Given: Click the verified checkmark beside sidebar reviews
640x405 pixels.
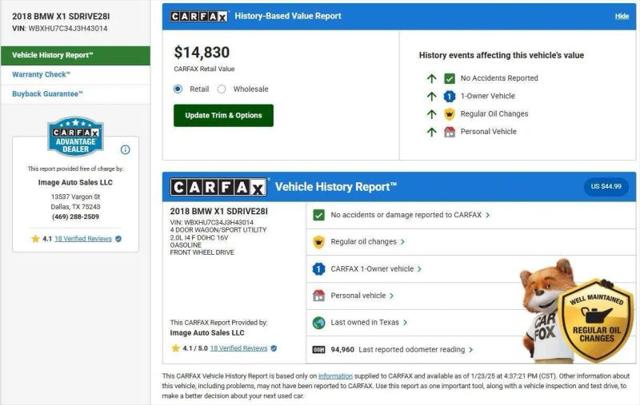Looking at the screenshot, I should click(x=118, y=239).
